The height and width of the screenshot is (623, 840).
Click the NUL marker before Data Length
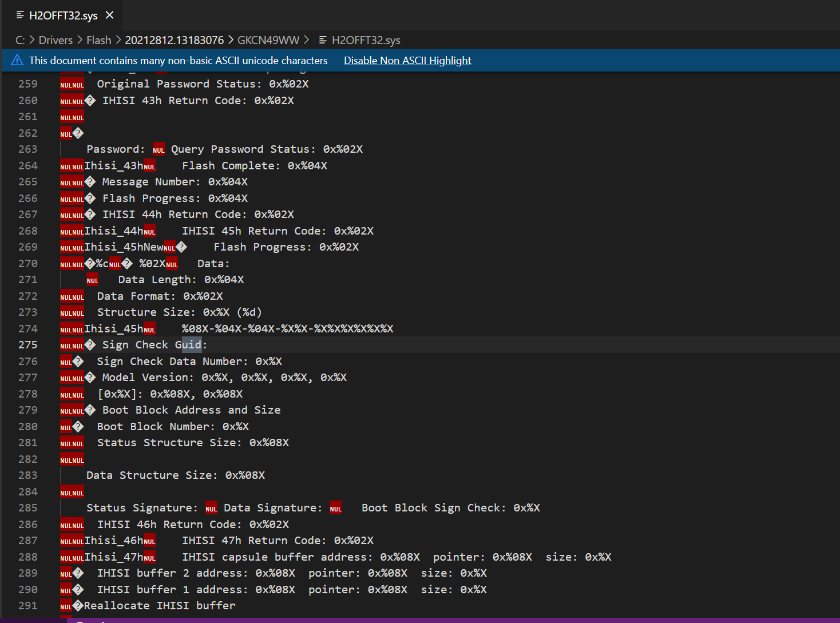point(93,280)
